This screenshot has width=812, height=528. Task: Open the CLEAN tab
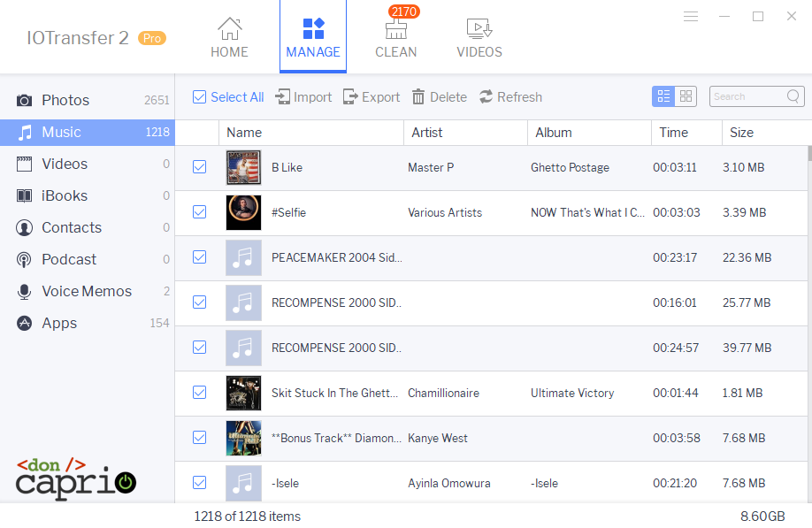[395, 37]
